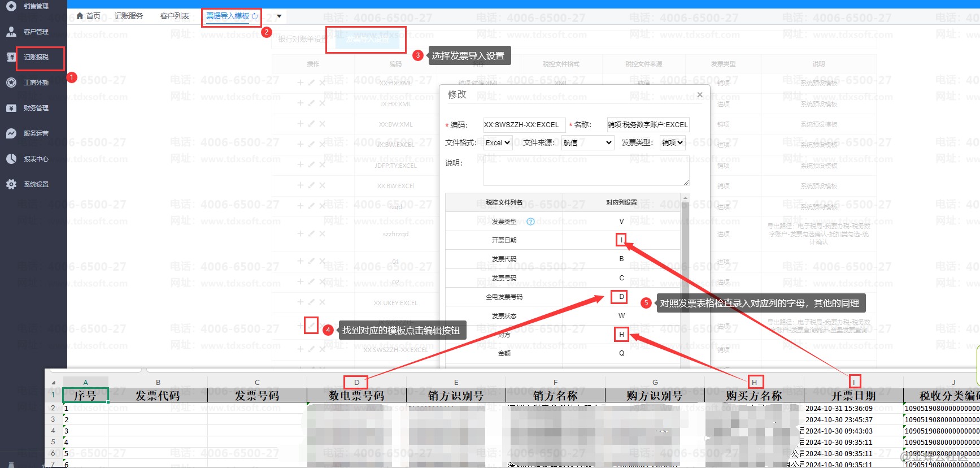980x468 pixels.
Task: Click the help icon beside 发票类型
Action: coord(530,222)
